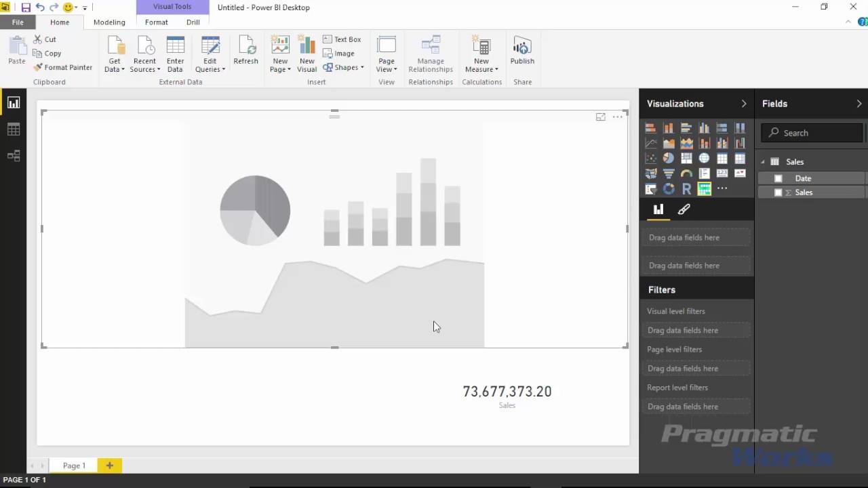Pick the area chart visualization
Viewport: 868px width, 488px height.
coord(669,143)
